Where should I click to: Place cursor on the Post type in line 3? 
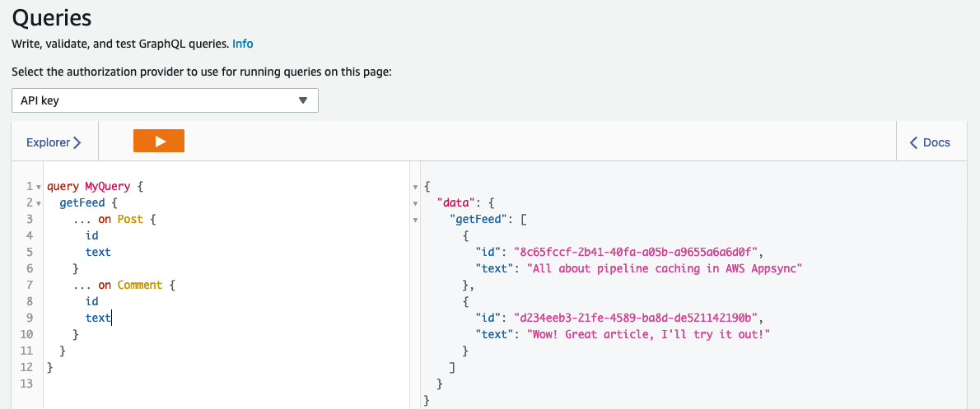[x=131, y=219]
